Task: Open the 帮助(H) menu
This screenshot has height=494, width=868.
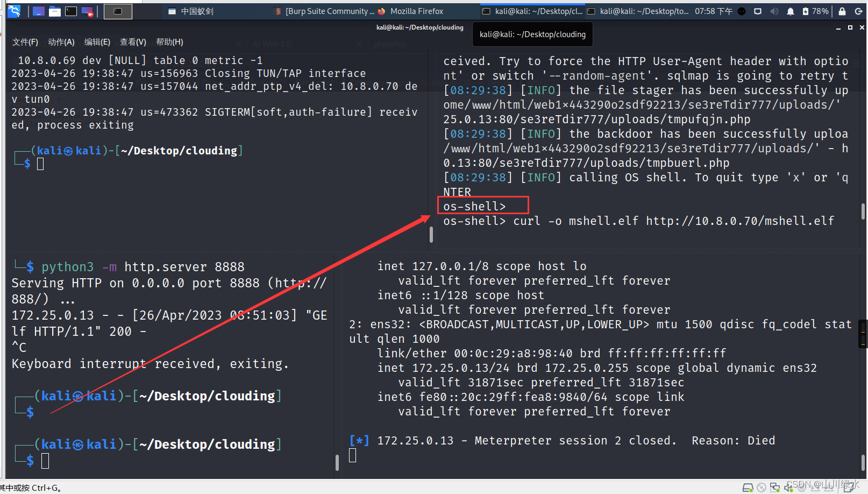Action: (x=169, y=42)
